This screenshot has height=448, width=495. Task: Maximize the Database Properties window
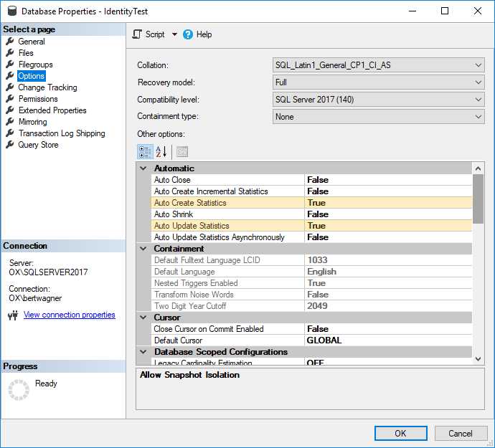(445, 11)
